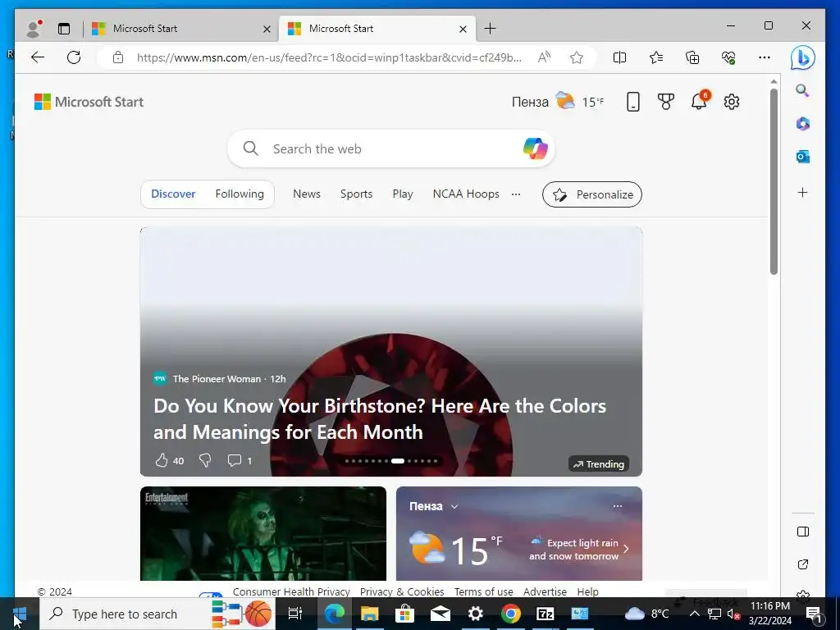Click the sidebar panel toggle icon near the bottom
Screen dimensions: 840x630
[802, 532]
